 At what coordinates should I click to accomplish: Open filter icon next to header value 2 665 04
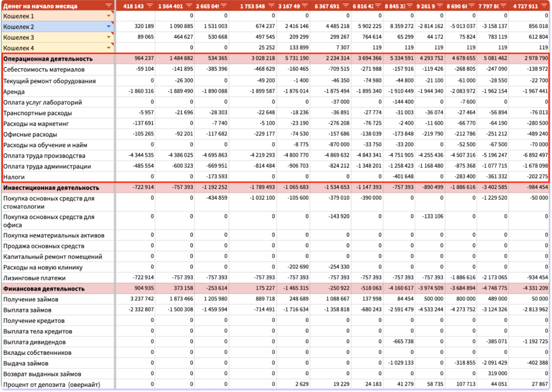pos(224,6)
